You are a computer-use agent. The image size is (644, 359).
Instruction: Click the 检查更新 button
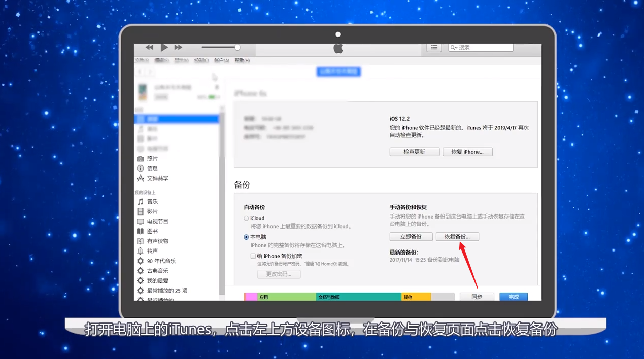pos(415,152)
